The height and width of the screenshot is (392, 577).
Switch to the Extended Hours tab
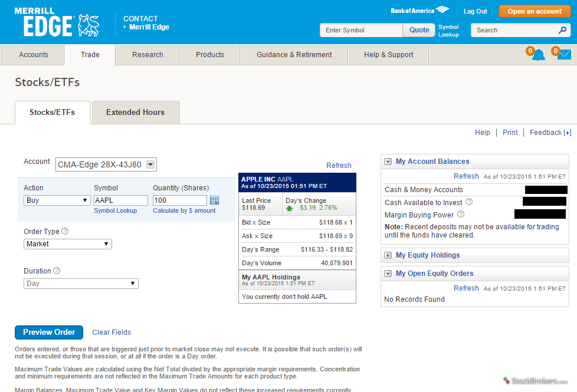(x=136, y=113)
